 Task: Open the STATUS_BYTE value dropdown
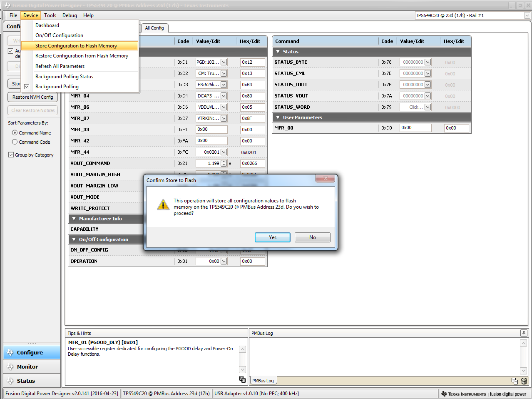(x=428, y=62)
